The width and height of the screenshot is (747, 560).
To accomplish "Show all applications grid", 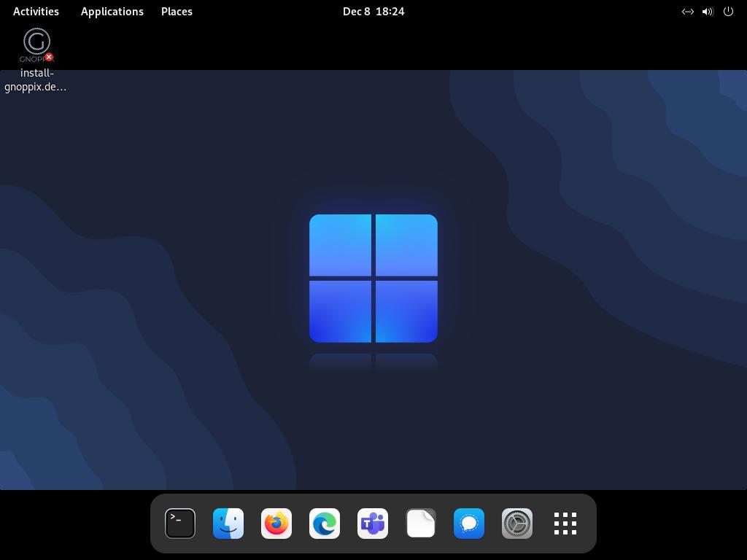I will [x=565, y=524].
